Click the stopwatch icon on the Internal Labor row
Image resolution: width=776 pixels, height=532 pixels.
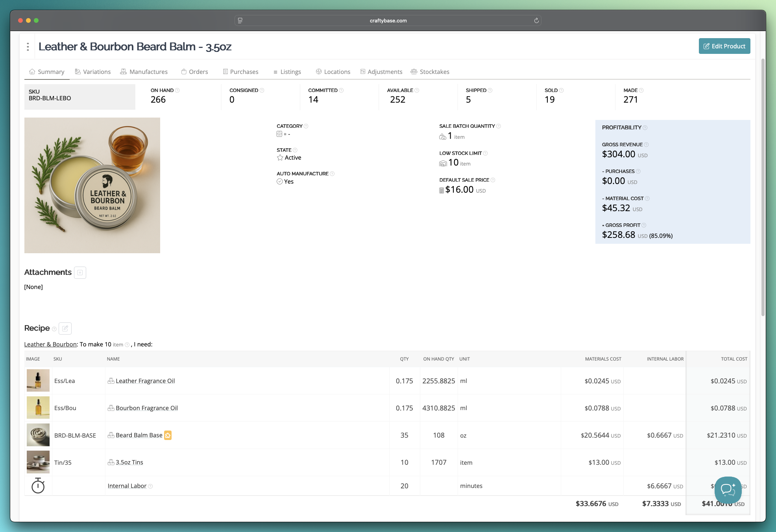pos(38,486)
